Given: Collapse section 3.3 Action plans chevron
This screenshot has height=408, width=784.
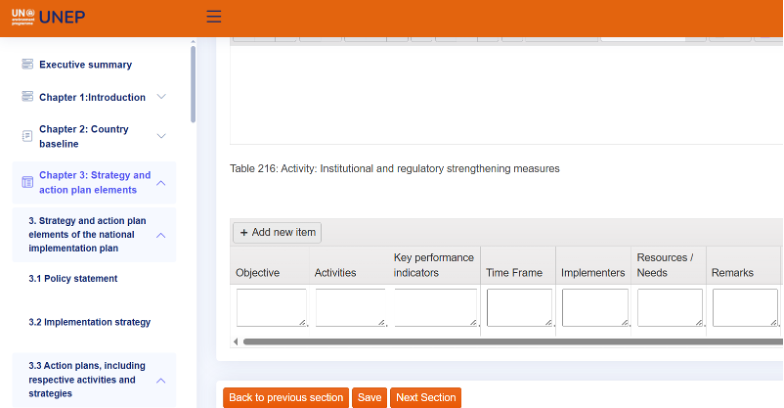Looking at the screenshot, I should 161,380.
